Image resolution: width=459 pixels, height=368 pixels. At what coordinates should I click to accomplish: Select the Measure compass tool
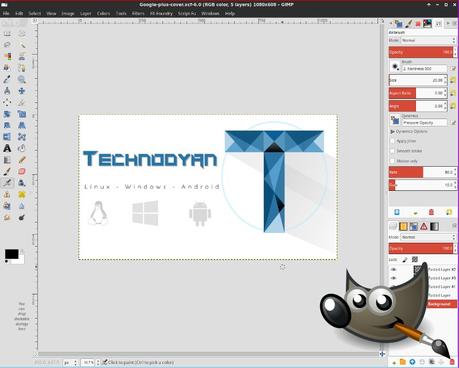7,91
